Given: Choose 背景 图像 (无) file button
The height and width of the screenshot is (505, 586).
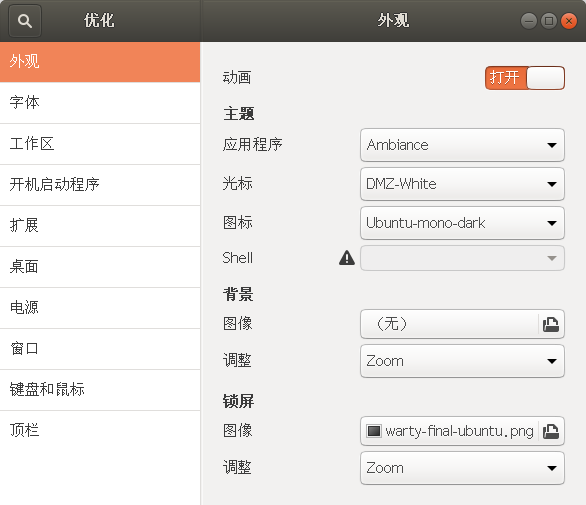Looking at the screenshot, I should tap(462, 324).
